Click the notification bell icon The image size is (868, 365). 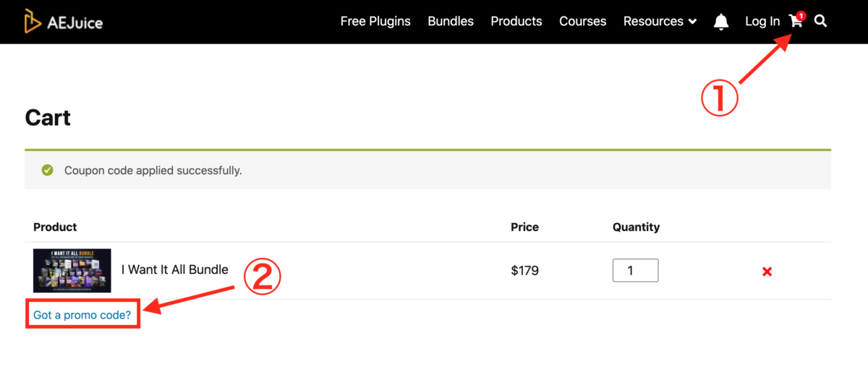pyautogui.click(x=721, y=22)
